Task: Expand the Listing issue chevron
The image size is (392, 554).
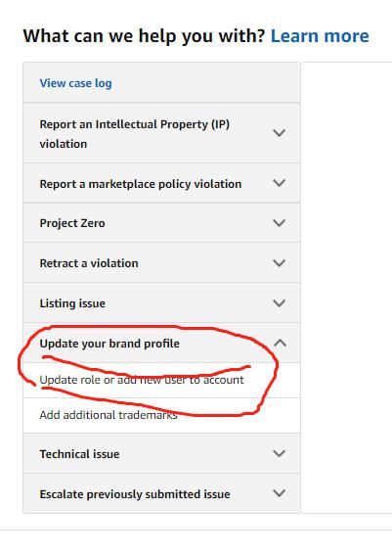Action: [280, 303]
